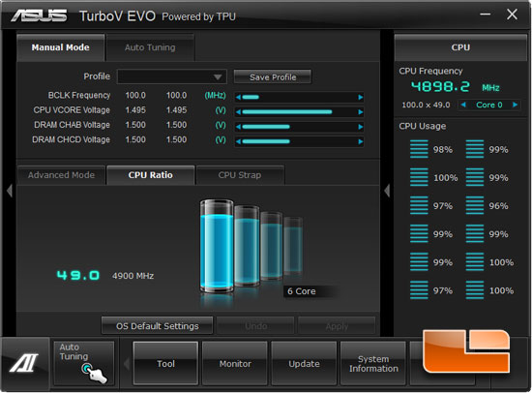The height and width of the screenshot is (393, 532).
Task: Open the Monitor menu
Action: click(x=235, y=363)
